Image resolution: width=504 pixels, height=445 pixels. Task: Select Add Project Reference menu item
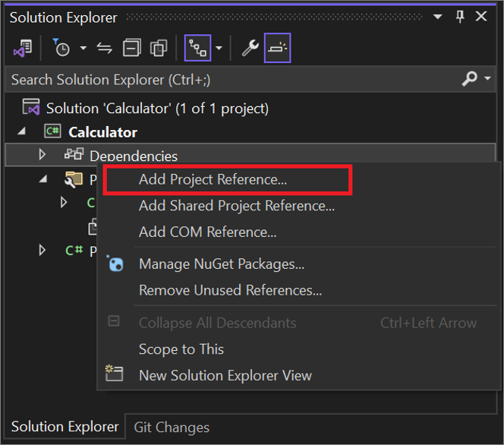pos(213,180)
